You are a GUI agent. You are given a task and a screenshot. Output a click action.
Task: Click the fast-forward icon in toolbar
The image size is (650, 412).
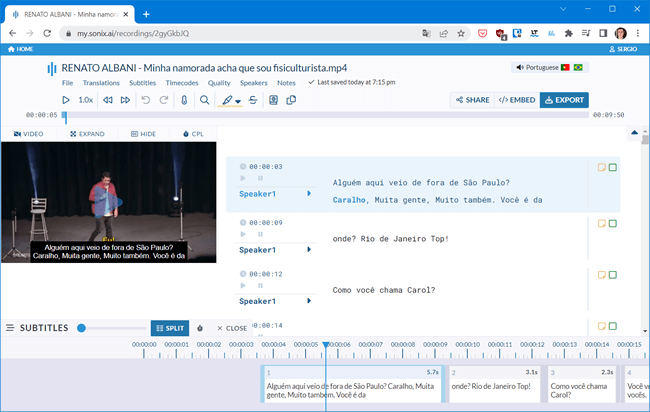pyautogui.click(x=125, y=100)
